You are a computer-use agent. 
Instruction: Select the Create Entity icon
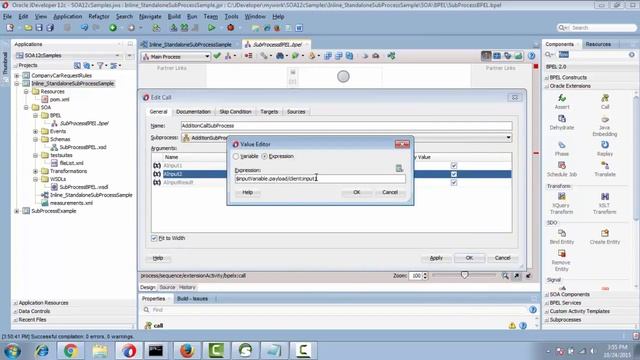(x=605, y=233)
